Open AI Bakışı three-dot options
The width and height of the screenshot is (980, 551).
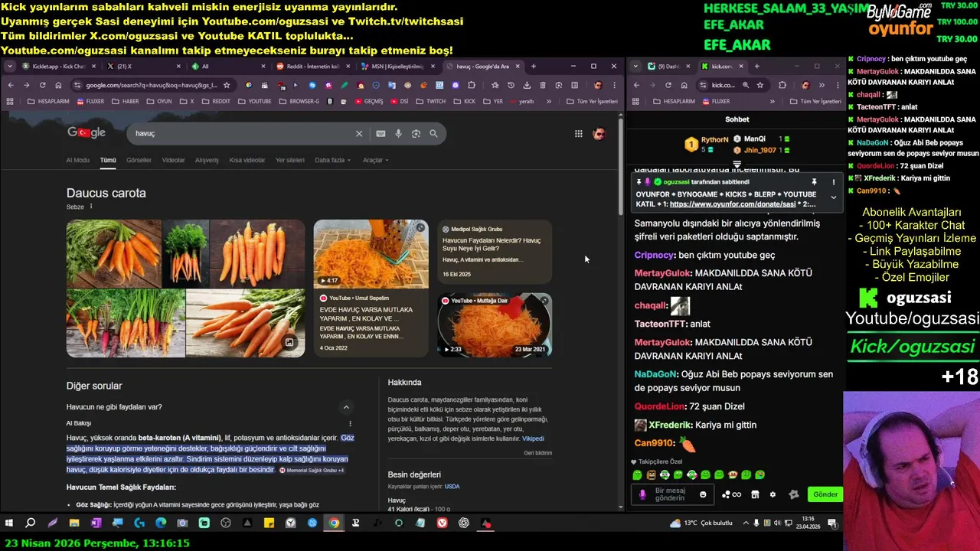[x=351, y=423]
